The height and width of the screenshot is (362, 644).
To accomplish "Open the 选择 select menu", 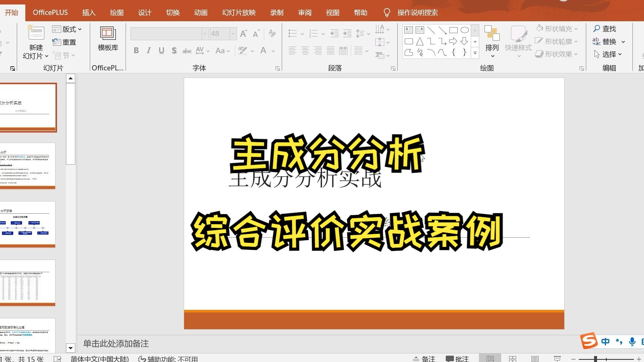I will pyautogui.click(x=607, y=54).
